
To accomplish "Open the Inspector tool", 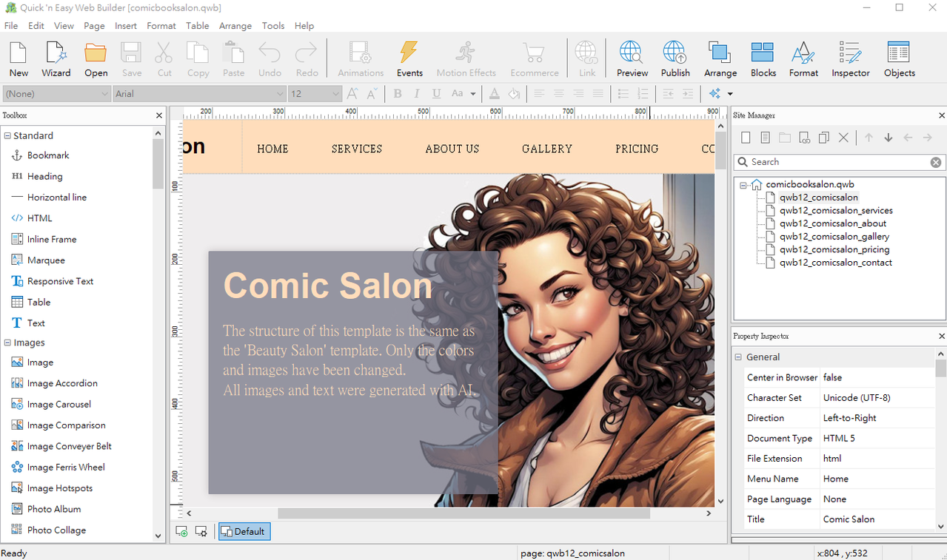I will pyautogui.click(x=850, y=59).
